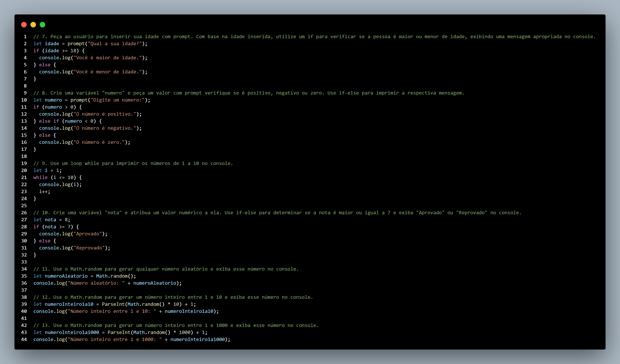Viewport: 620px width, 364px height.
Task: Click the red close dot
Action: pos(24,25)
